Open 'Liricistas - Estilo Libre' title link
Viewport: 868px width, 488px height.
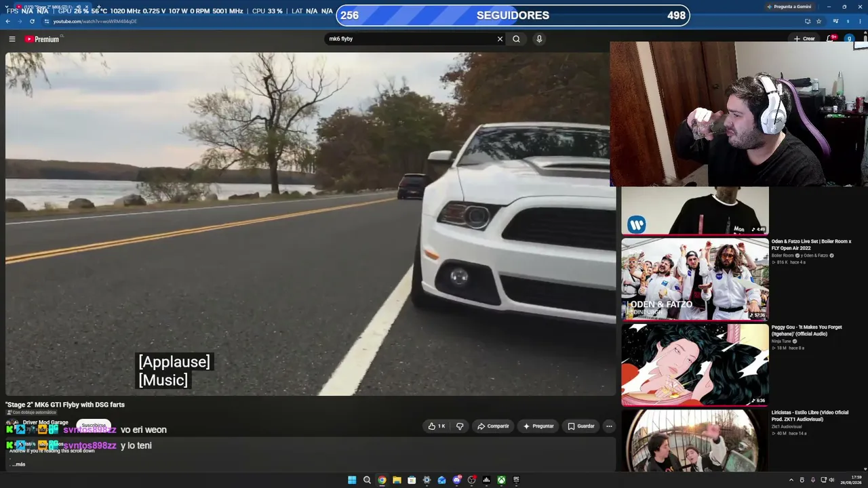pos(810,416)
